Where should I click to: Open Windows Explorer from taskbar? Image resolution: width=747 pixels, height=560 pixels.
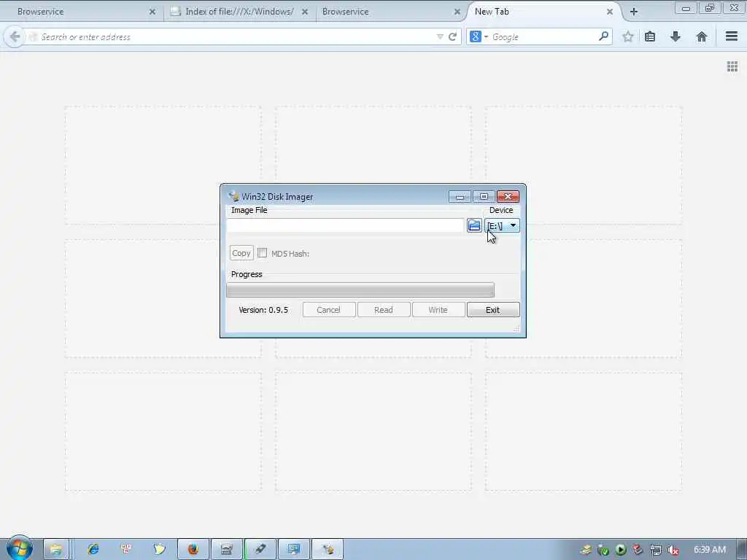click(55, 549)
